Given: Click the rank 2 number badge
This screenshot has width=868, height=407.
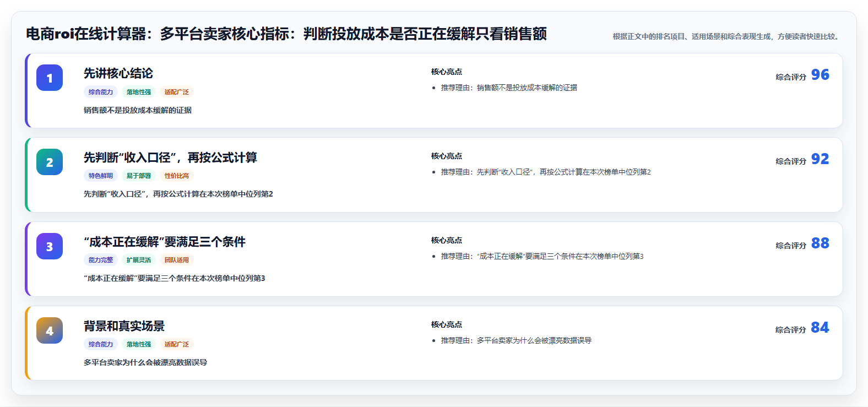Looking at the screenshot, I should coord(50,162).
